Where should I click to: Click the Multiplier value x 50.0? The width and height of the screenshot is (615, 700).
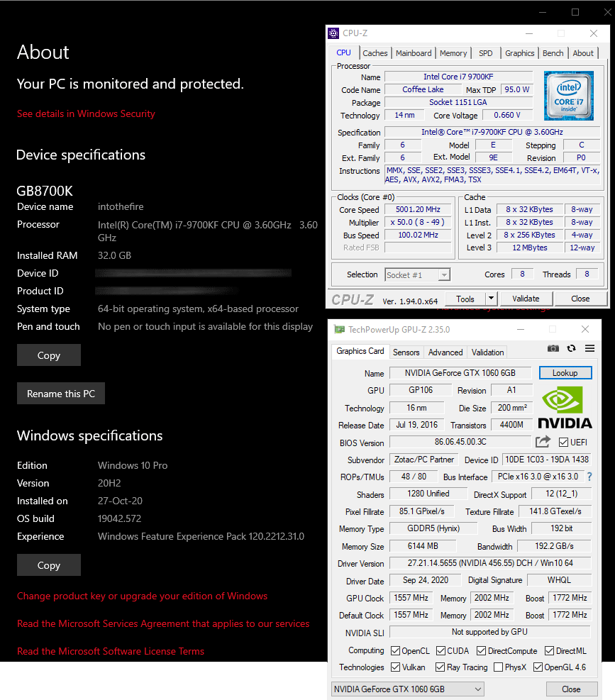point(418,222)
